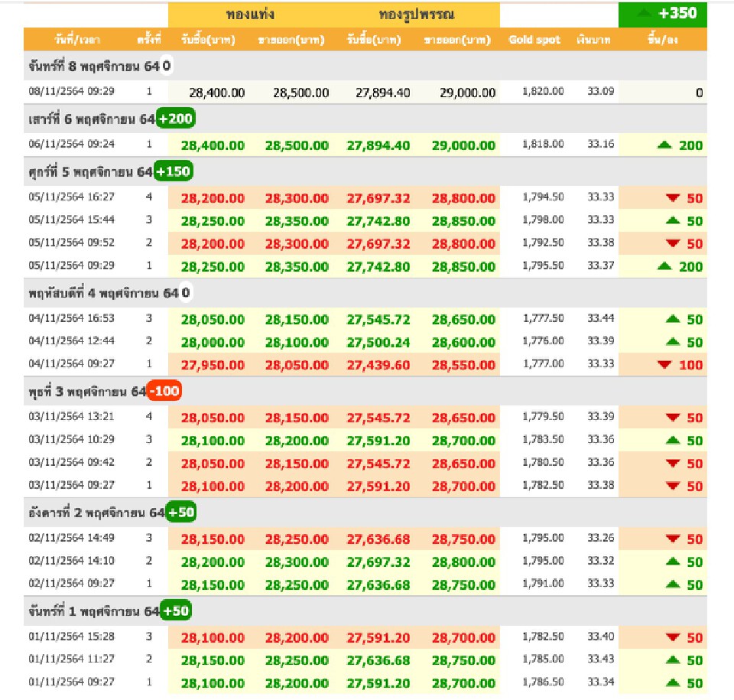Viewport: 734px width, 700px height.
Task: Click the down arrow in the 04/11/2564 09:27 row
Action: coord(664,364)
